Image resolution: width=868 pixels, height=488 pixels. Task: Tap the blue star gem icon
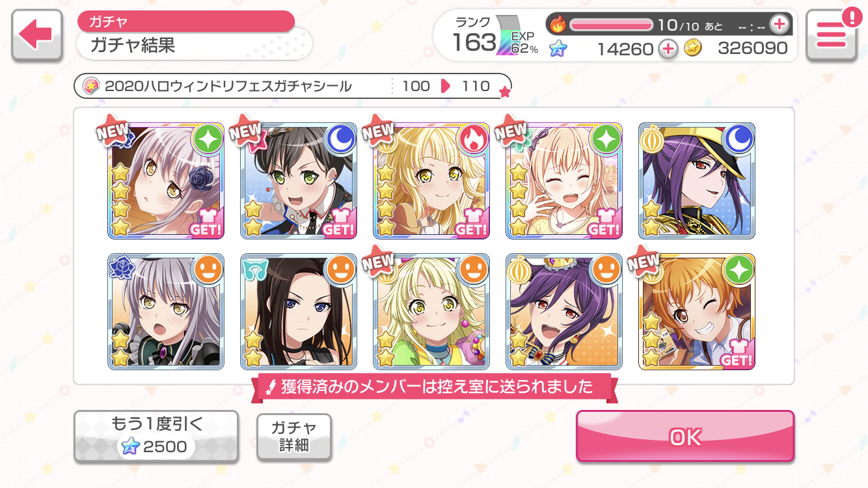click(x=558, y=48)
